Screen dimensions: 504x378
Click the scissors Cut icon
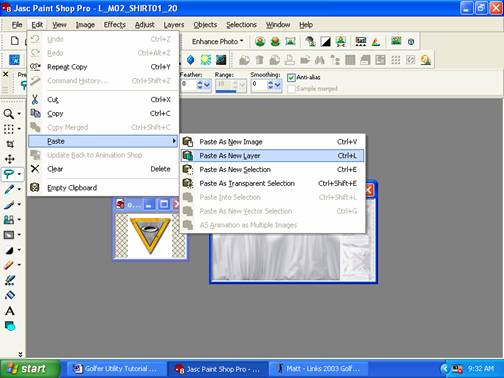point(35,99)
